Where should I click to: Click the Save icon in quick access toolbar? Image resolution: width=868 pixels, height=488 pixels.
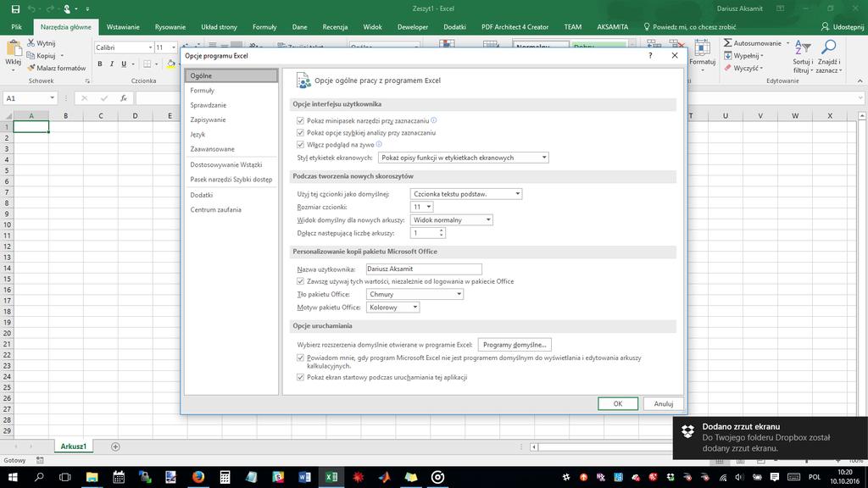click(15, 8)
